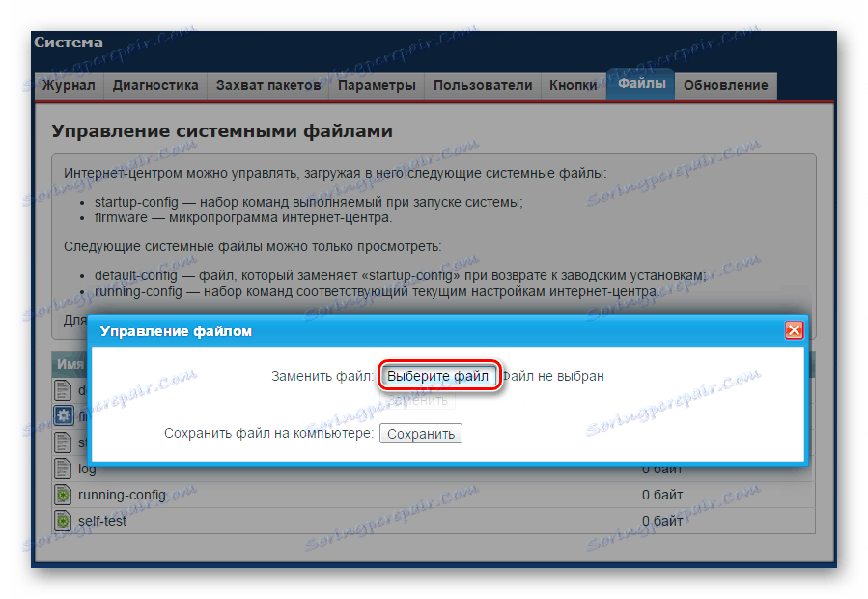This screenshot has height=599, width=868.
Task: Click the green icon beside self-test
Action: 63,520
